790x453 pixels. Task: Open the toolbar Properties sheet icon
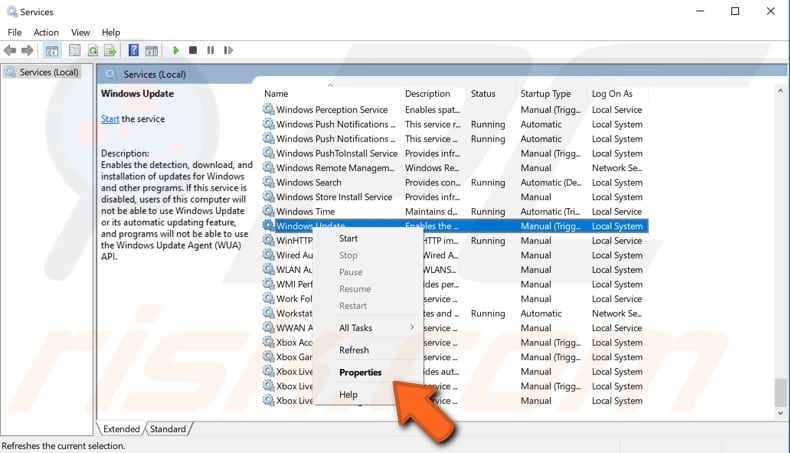click(x=75, y=50)
